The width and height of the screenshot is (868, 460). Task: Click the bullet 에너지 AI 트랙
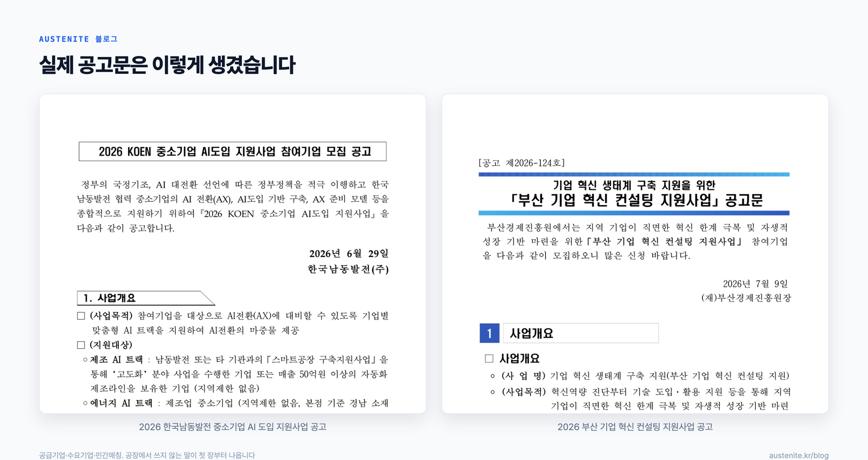coord(122,403)
